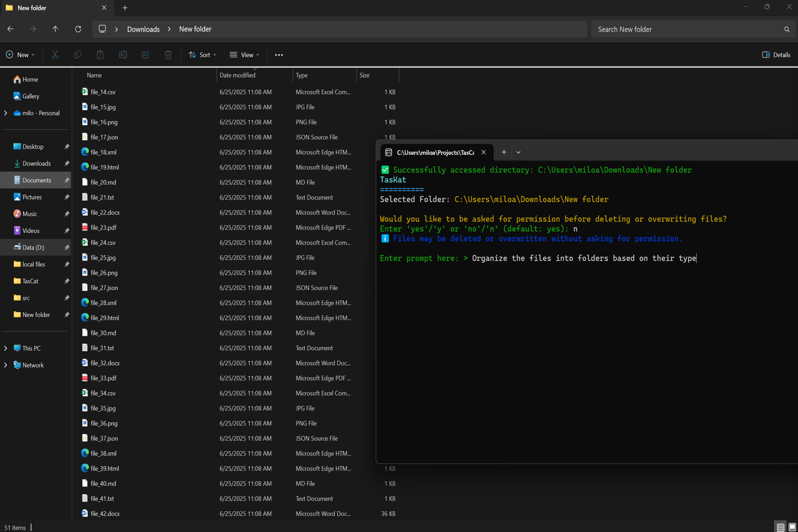The width and height of the screenshot is (798, 532).
Task: Expand the This PC tree node
Action: [6, 348]
